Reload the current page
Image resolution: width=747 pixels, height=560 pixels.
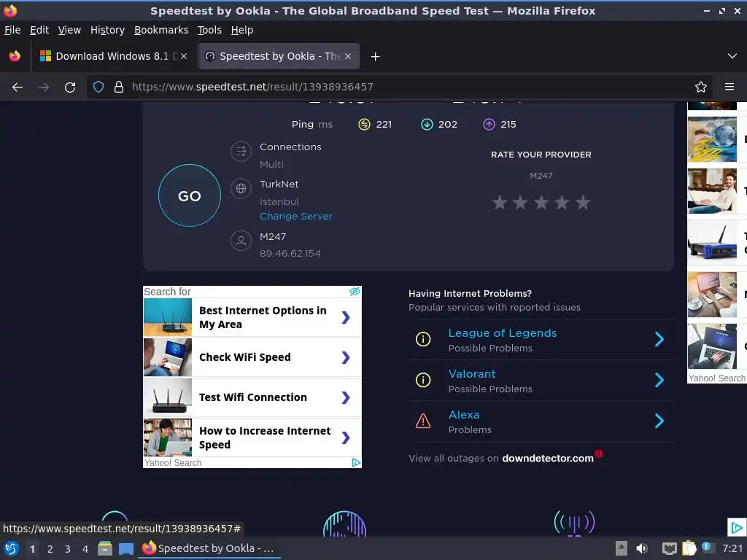[x=70, y=87]
